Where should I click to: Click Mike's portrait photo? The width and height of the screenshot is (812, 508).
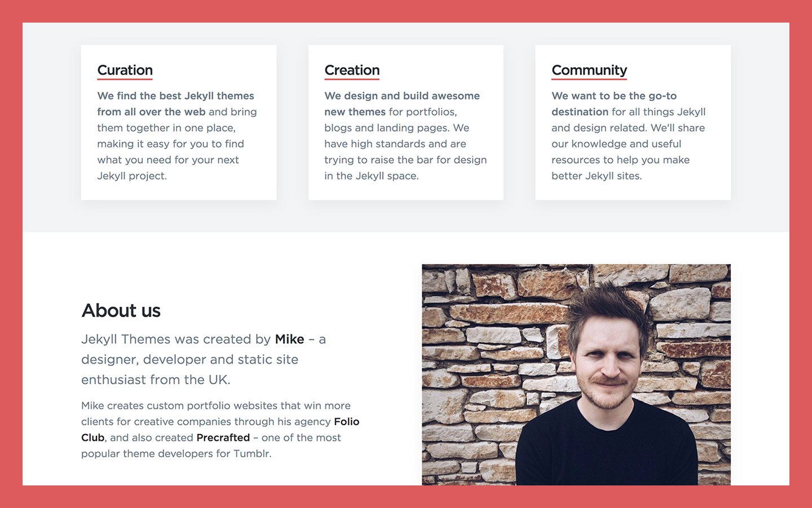click(x=576, y=374)
